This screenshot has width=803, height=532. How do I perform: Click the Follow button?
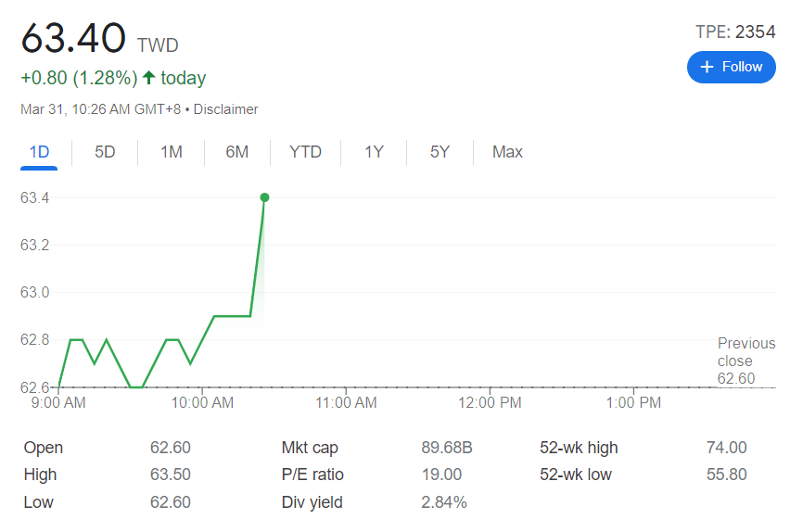731,67
